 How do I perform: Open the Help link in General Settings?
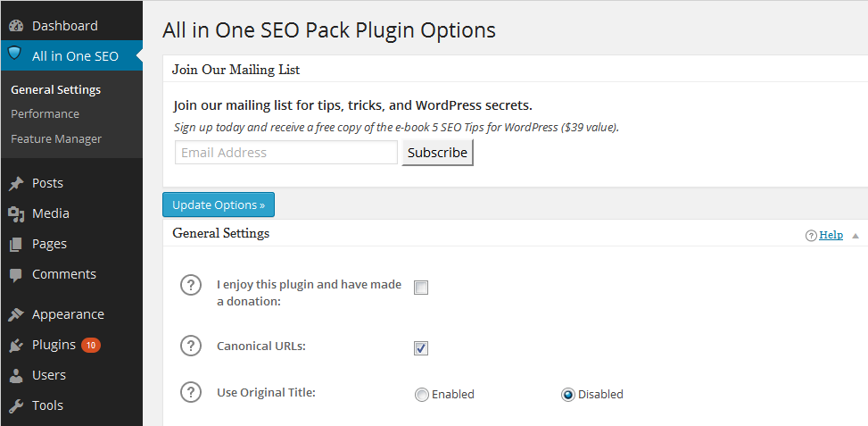(x=831, y=235)
